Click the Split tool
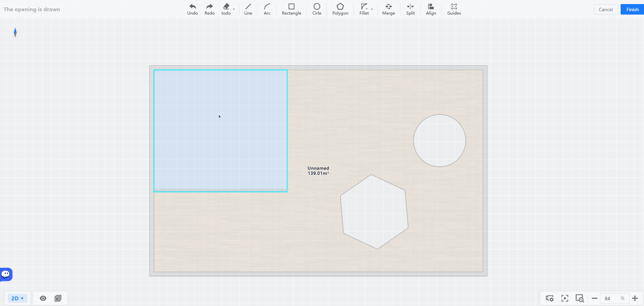 tap(410, 9)
